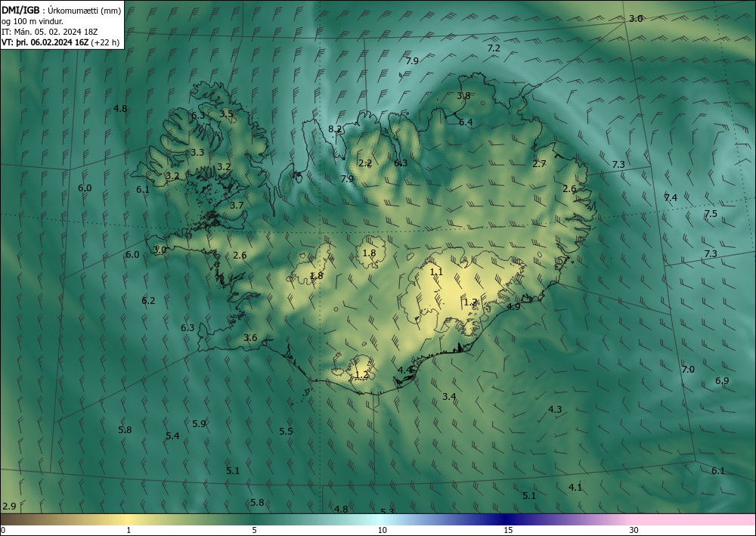Click the 7.0 value in the southeast
The height and width of the screenshot is (536, 756).
tap(688, 370)
